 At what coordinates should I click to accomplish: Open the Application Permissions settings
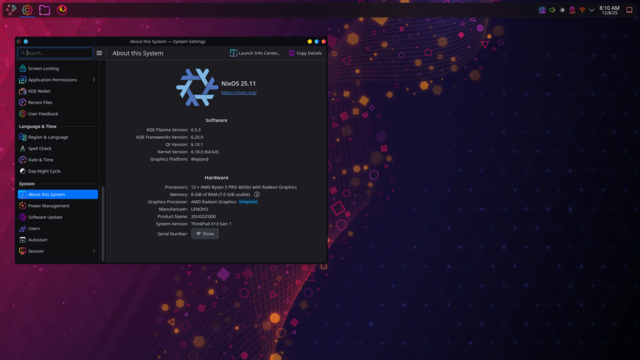pyautogui.click(x=58, y=80)
